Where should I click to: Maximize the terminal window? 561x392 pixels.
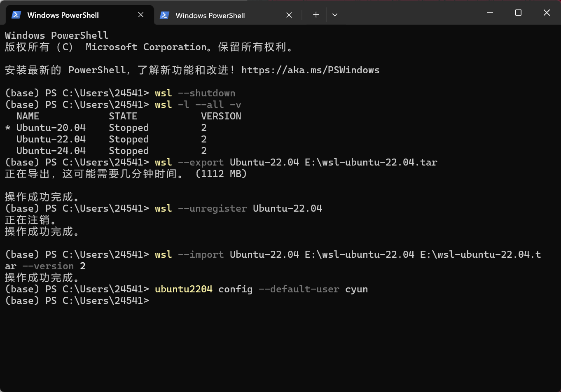[x=518, y=13]
